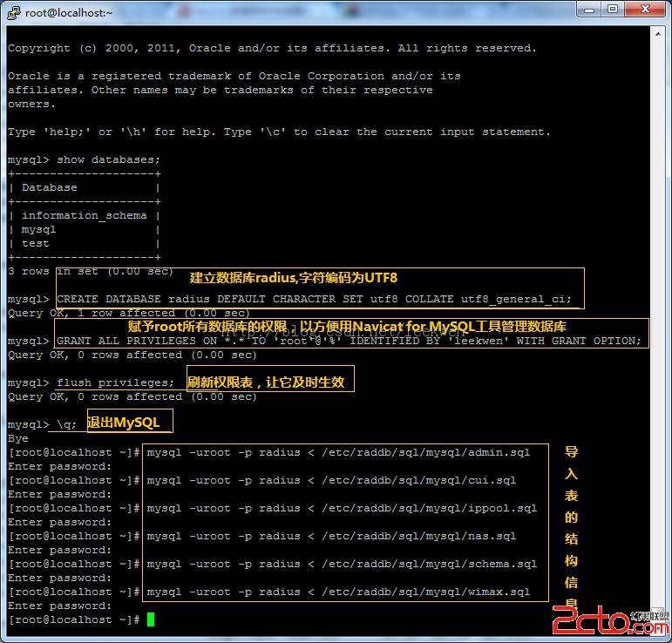
Task: Click the Copyright Oracle line
Action: (272, 49)
